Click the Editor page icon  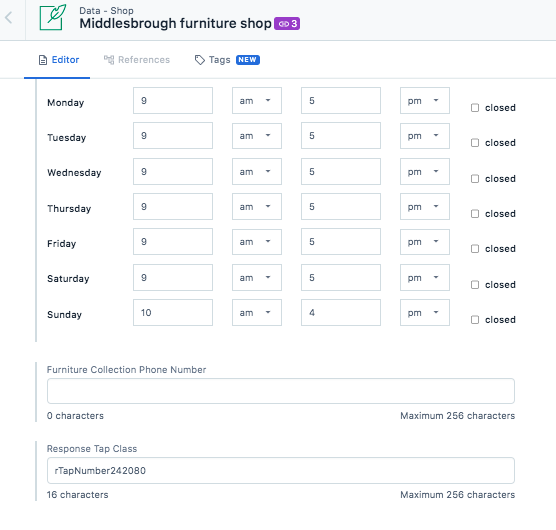click(x=43, y=60)
